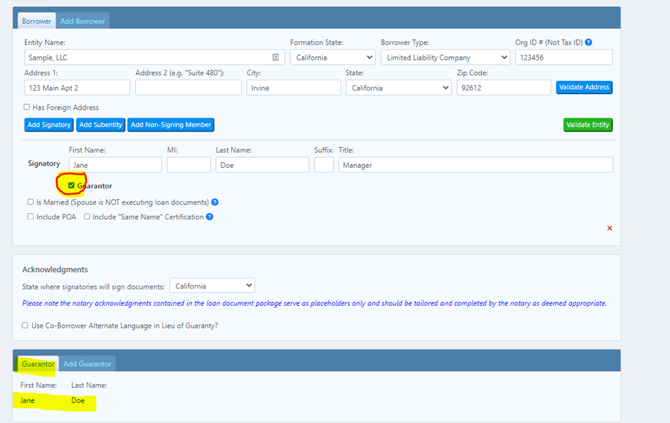
Task: Switch to the Add Borrower tab
Action: point(83,20)
